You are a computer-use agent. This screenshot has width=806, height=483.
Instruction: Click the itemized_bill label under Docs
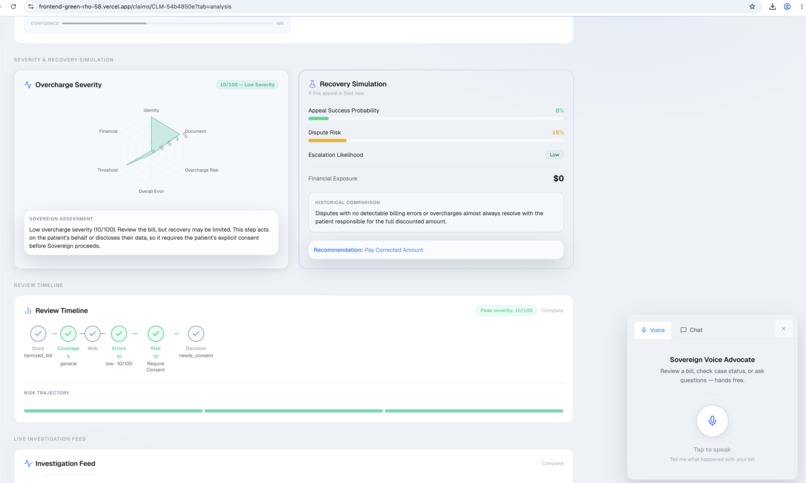click(38, 356)
